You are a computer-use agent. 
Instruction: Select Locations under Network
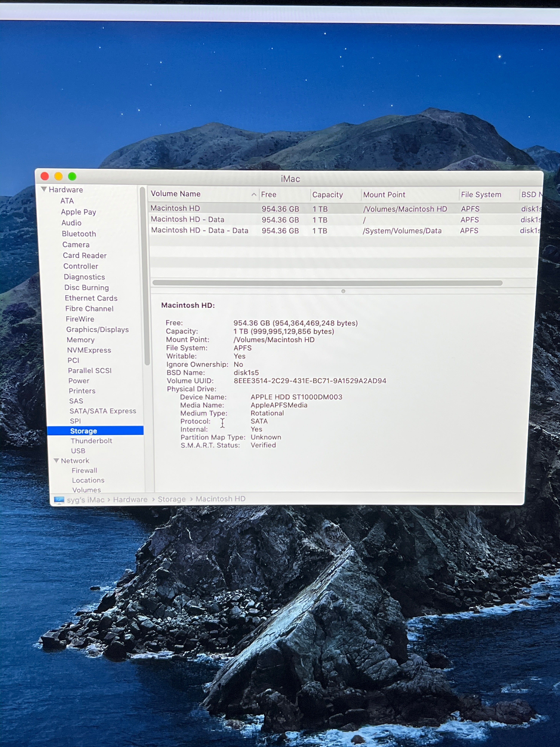pos(88,480)
